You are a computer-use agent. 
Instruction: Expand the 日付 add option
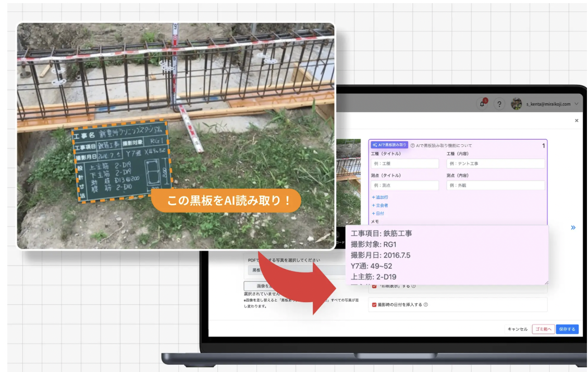(x=378, y=213)
